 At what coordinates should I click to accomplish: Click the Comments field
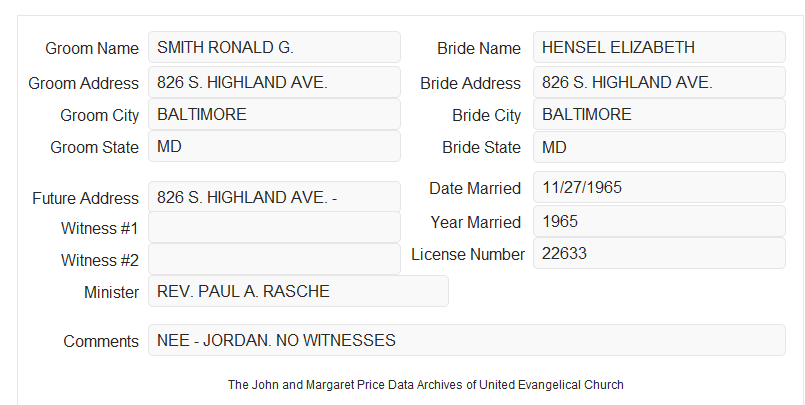click(467, 340)
